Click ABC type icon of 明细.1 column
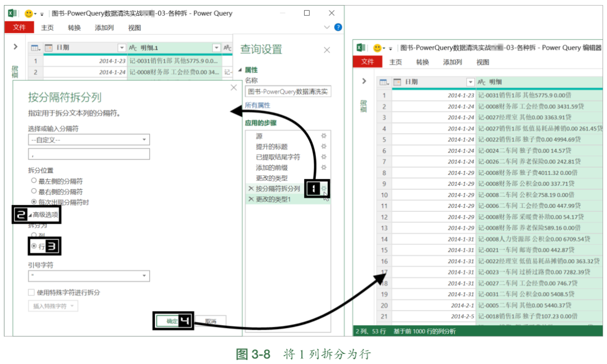The image size is (607, 364). tap(133, 48)
